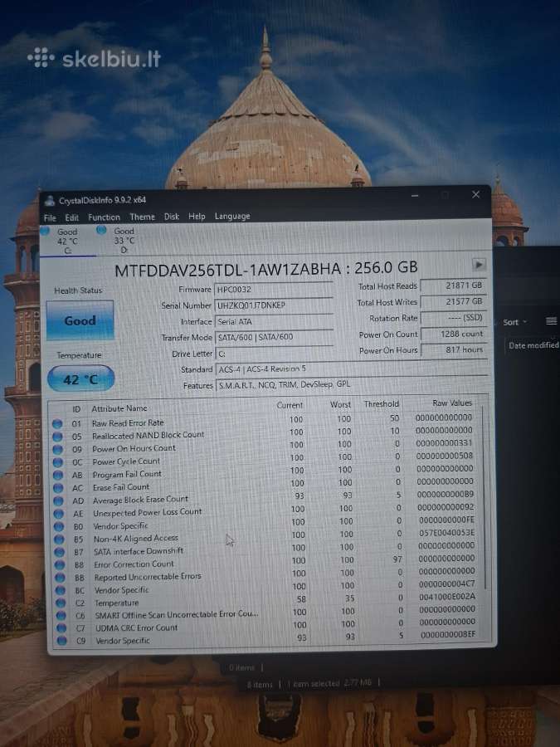
Task: Open the File menu
Action: [50, 217]
